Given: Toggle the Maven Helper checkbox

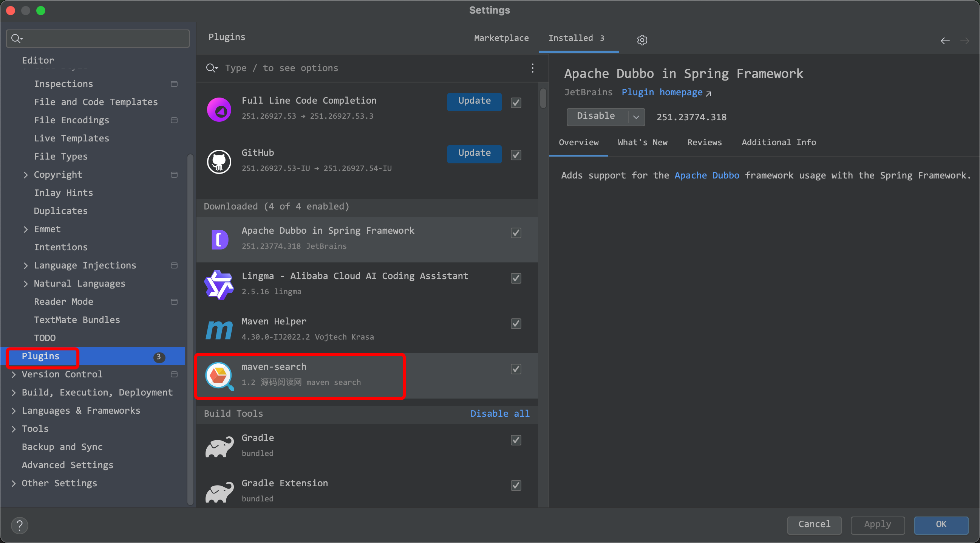Looking at the screenshot, I should click(515, 324).
